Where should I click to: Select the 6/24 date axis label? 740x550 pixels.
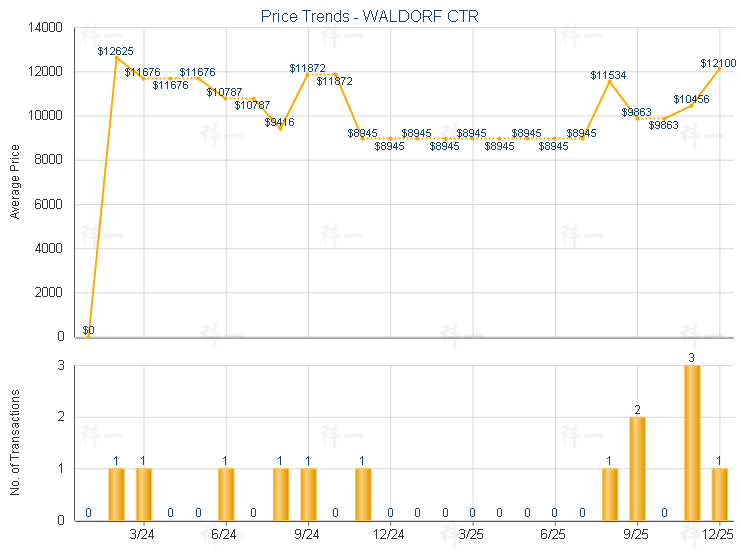(225, 534)
